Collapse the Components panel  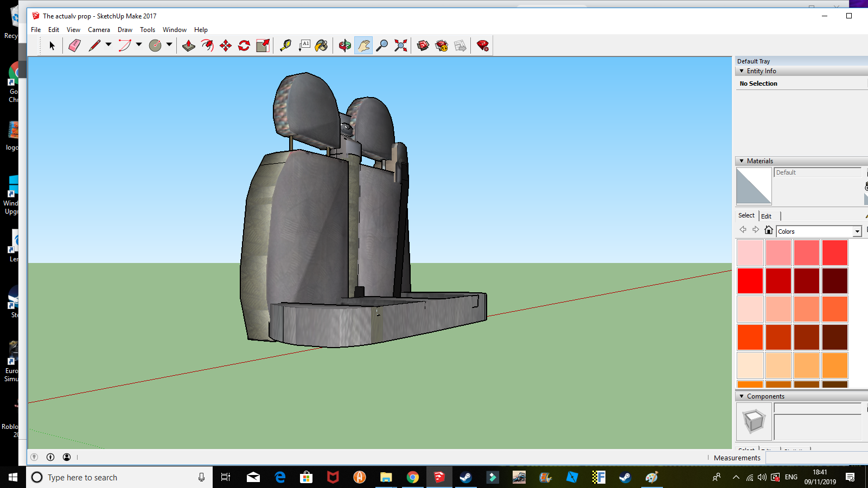click(742, 396)
